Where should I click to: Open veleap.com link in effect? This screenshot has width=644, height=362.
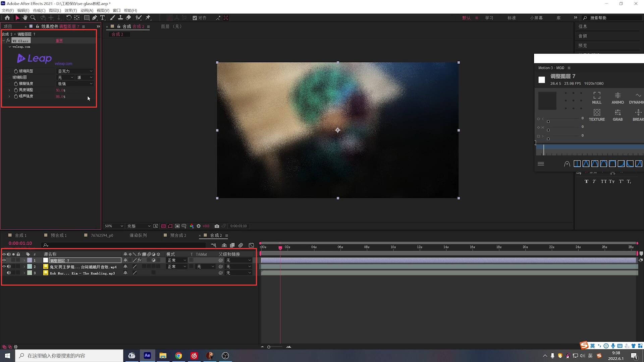pos(63,64)
